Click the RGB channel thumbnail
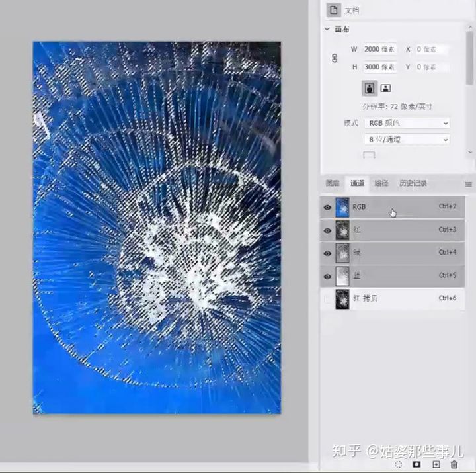Image resolution: width=476 pixels, height=473 pixels. [x=342, y=207]
